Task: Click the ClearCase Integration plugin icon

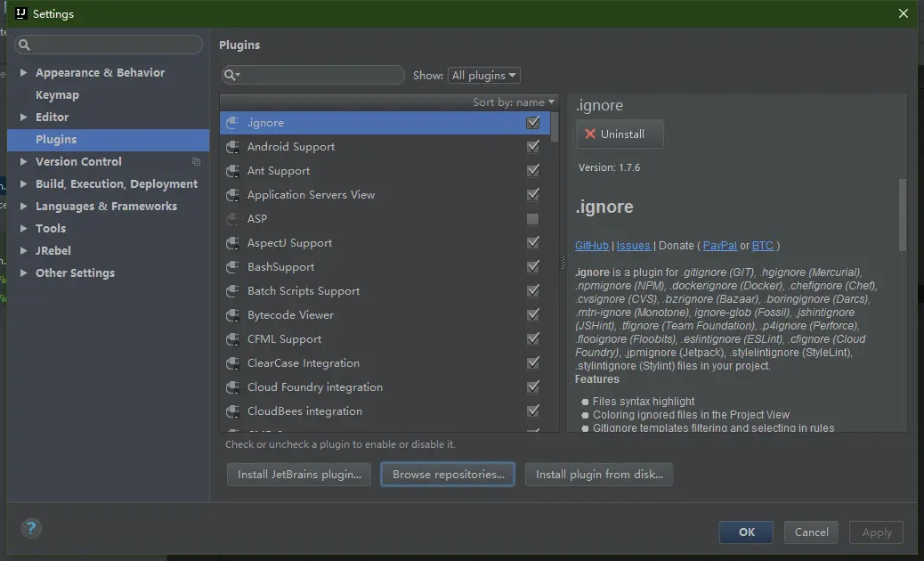Action: pyautogui.click(x=232, y=363)
